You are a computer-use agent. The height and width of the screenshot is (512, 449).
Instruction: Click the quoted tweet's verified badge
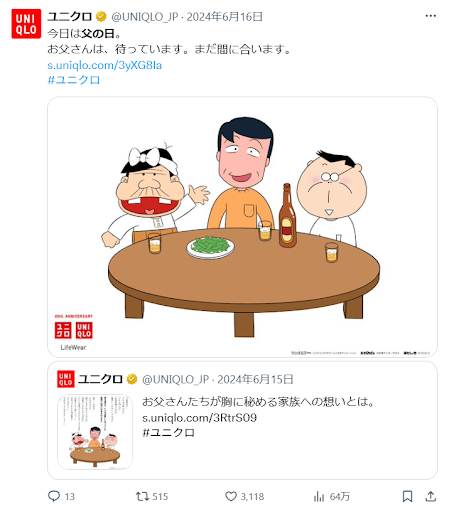tap(132, 379)
